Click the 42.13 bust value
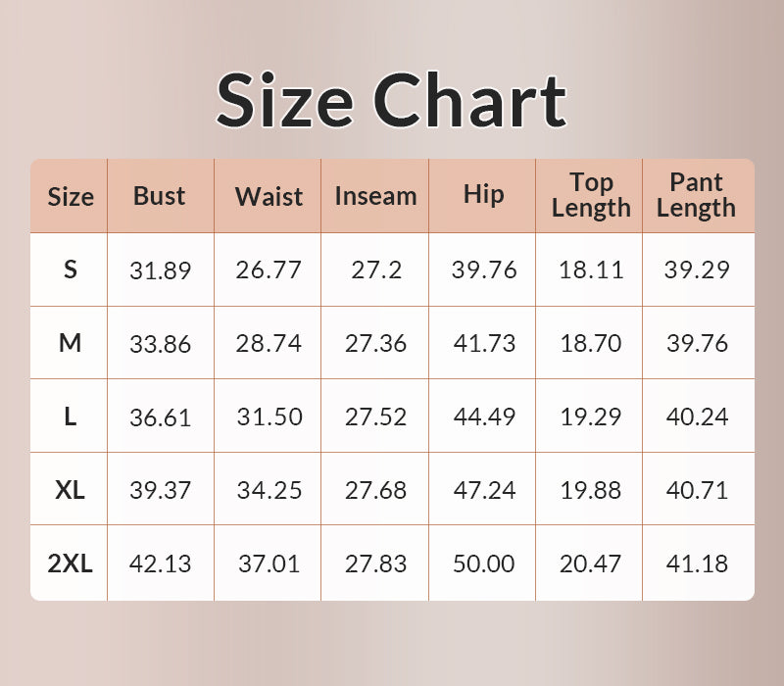Screen dimensions: 784x686 tap(161, 563)
